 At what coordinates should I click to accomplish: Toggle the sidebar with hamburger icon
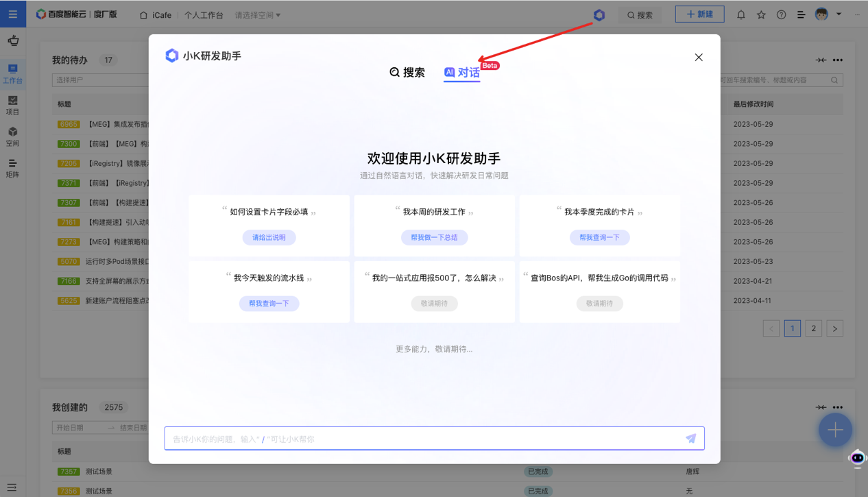pos(13,14)
